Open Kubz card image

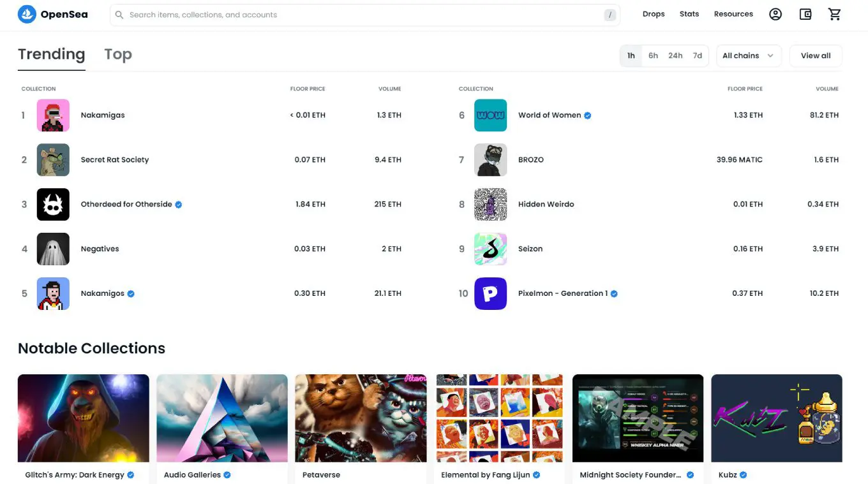pos(777,418)
